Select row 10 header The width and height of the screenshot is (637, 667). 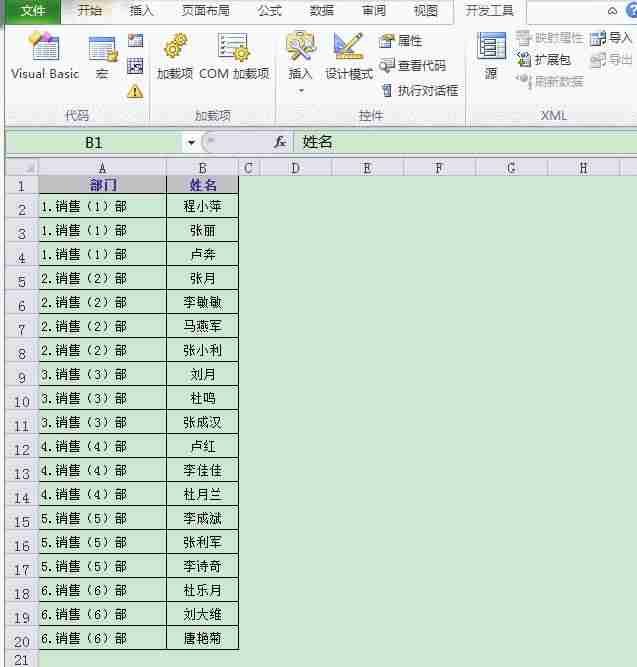coord(22,399)
